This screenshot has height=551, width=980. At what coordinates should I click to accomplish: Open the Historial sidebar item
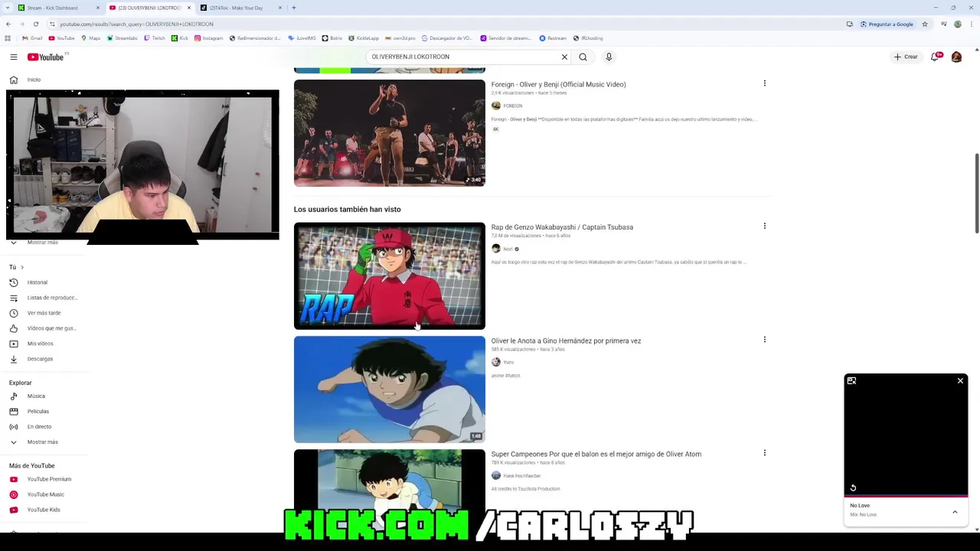pyautogui.click(x=44, y=282)
